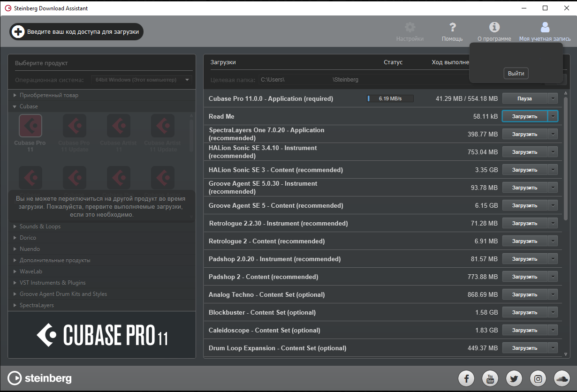The height and width of the screenshot is (392, 577).
Task: Download Blockbuster Content Set
Action: click(524, 312)
